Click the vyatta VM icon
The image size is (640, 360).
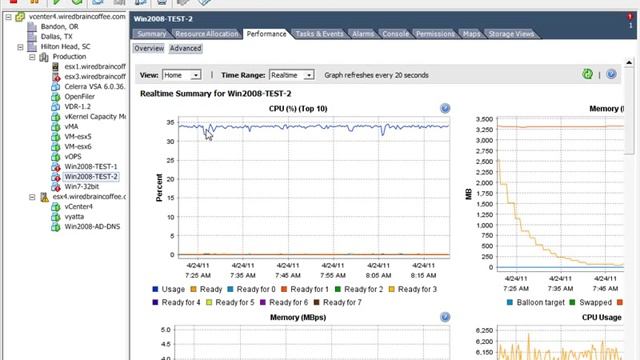(56, 217)
